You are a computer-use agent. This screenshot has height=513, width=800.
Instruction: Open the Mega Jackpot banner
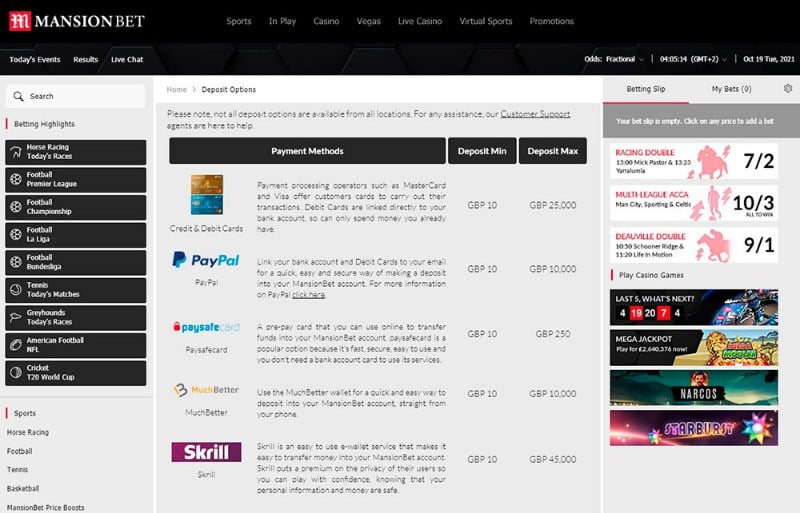pos(694,348)
